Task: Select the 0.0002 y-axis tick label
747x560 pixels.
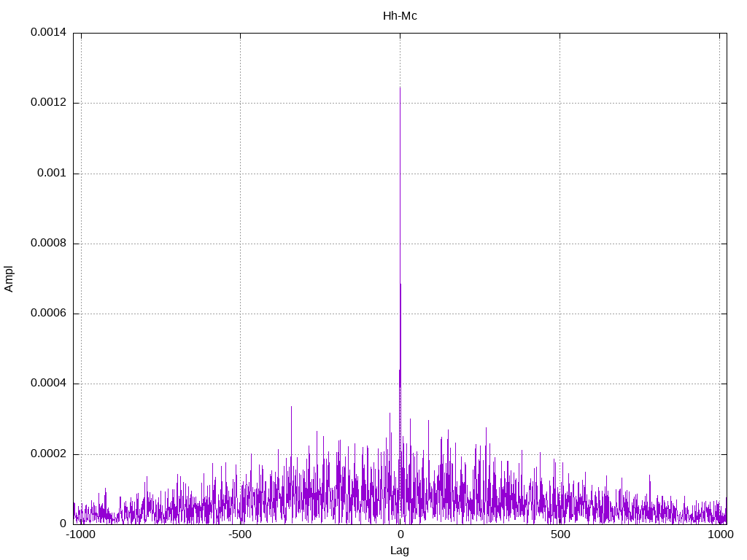Action: (48, 454)
